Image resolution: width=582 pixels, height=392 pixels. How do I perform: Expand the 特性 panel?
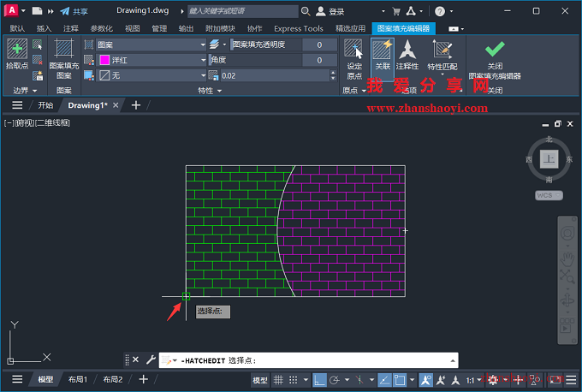[x=210, y=91]
